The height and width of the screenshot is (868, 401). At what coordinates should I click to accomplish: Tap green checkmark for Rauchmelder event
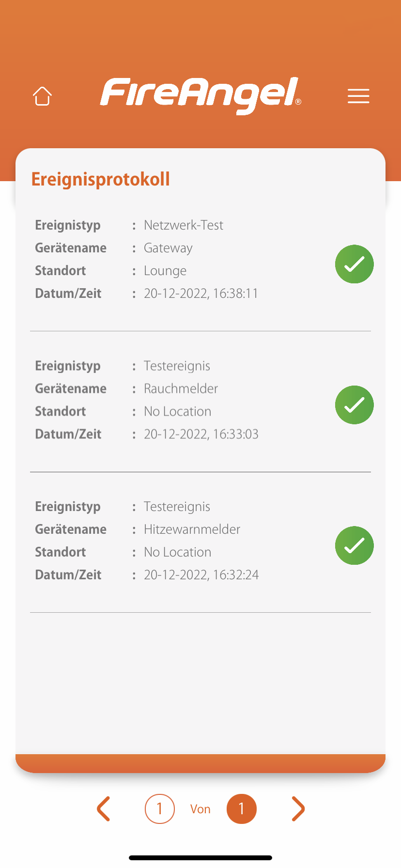click(x=355, y=405)
